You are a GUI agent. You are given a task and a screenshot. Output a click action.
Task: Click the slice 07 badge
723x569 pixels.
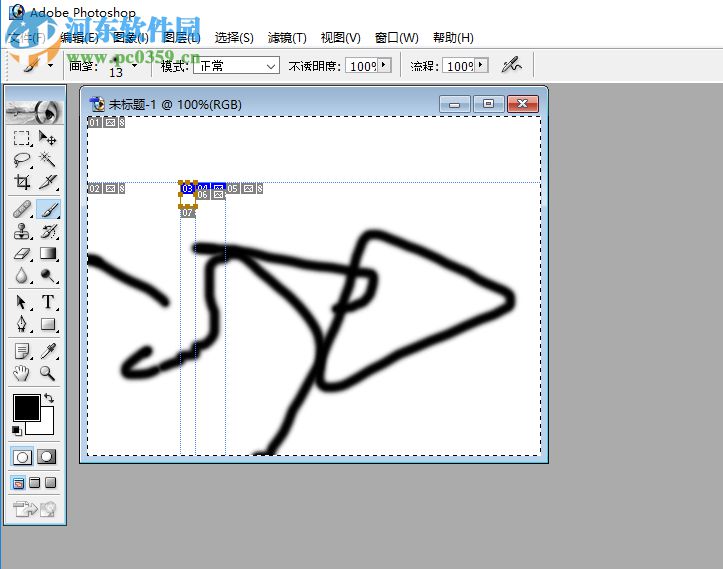(x=187, y=213)
